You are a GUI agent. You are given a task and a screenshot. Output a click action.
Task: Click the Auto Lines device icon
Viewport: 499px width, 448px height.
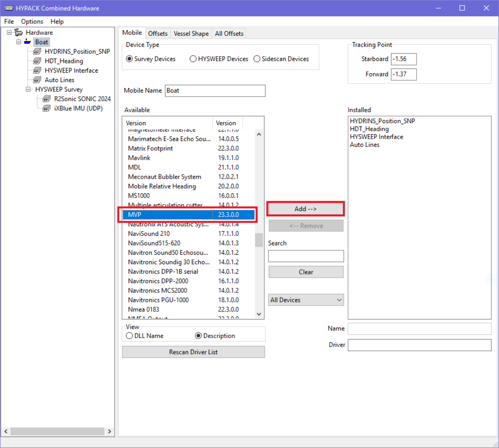click(37, 80)
